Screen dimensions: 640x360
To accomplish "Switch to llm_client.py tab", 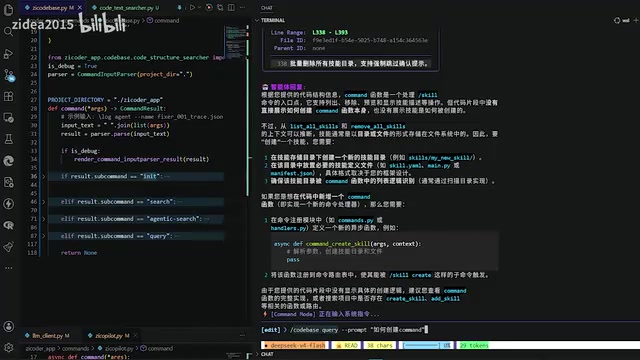I will (x=47, y=336).
